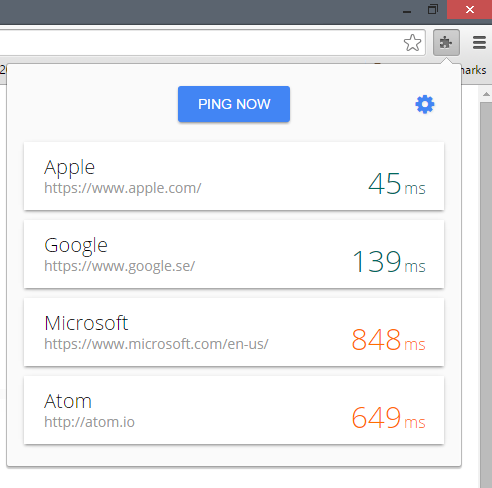492x488 pixels.
Task: Restore down the browser window
Action: (432, 9)
